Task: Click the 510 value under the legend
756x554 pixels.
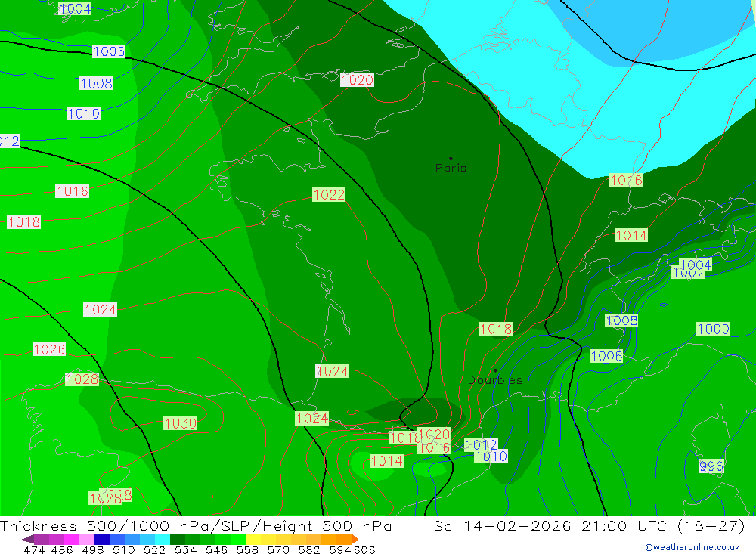Action: [124, 549]
